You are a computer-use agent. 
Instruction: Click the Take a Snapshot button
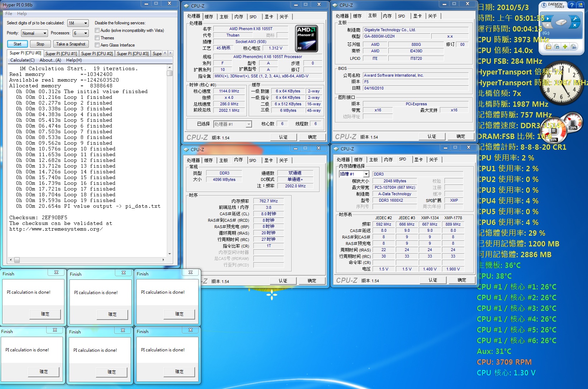pyautogui.click(x=71, y=44)
